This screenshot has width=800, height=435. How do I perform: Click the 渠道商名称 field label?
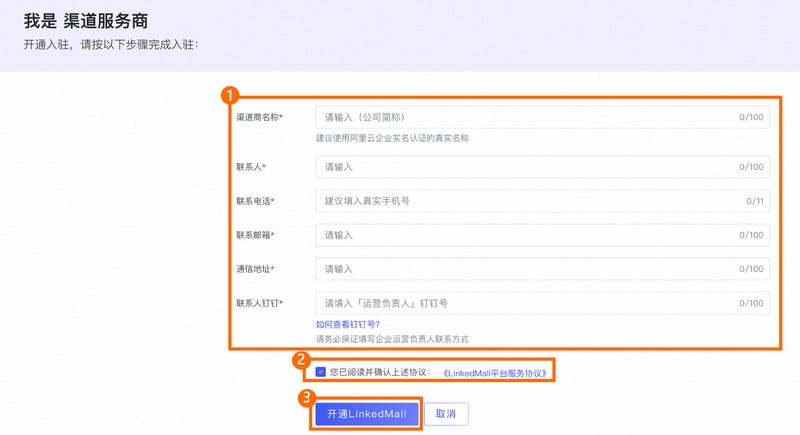[x=259, y=117]
